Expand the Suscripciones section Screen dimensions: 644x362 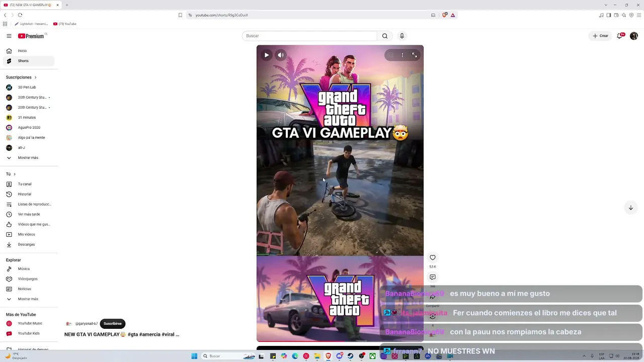pyautogui.click(x=22, y=77)
